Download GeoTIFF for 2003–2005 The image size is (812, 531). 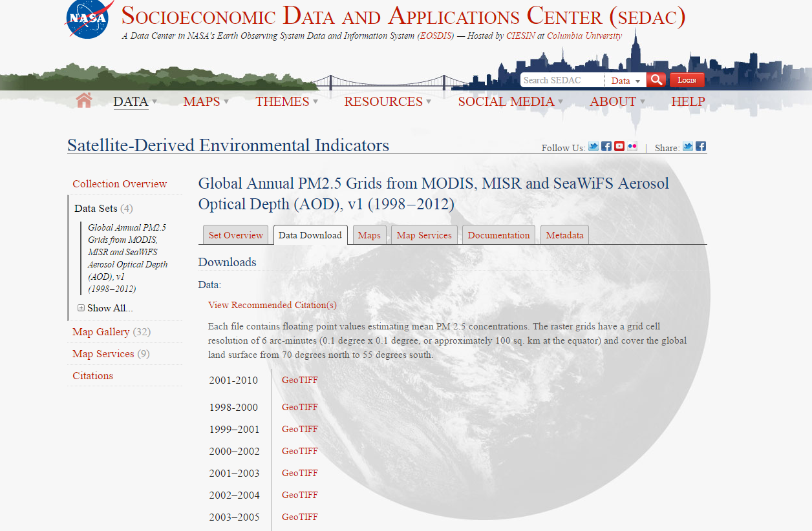[300, 517]
